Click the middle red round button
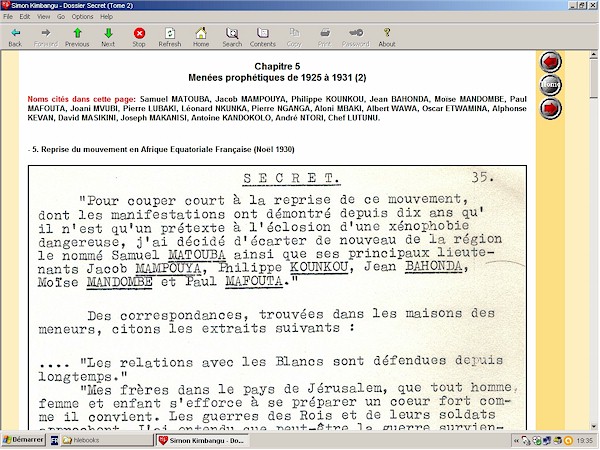This screenshot has width=600, height=450. click(550, 85)
